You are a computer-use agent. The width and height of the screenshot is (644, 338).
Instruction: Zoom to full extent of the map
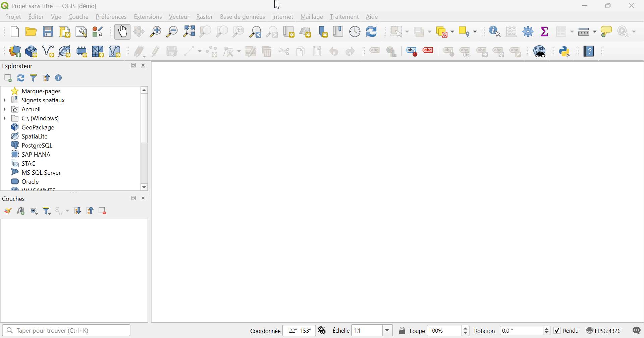tap(189, 32)
